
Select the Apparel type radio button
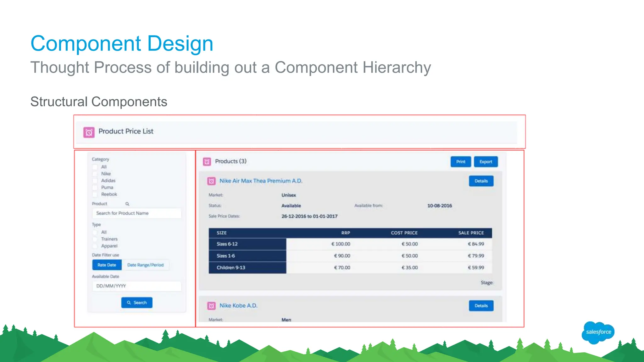click(x=95, y=246)
